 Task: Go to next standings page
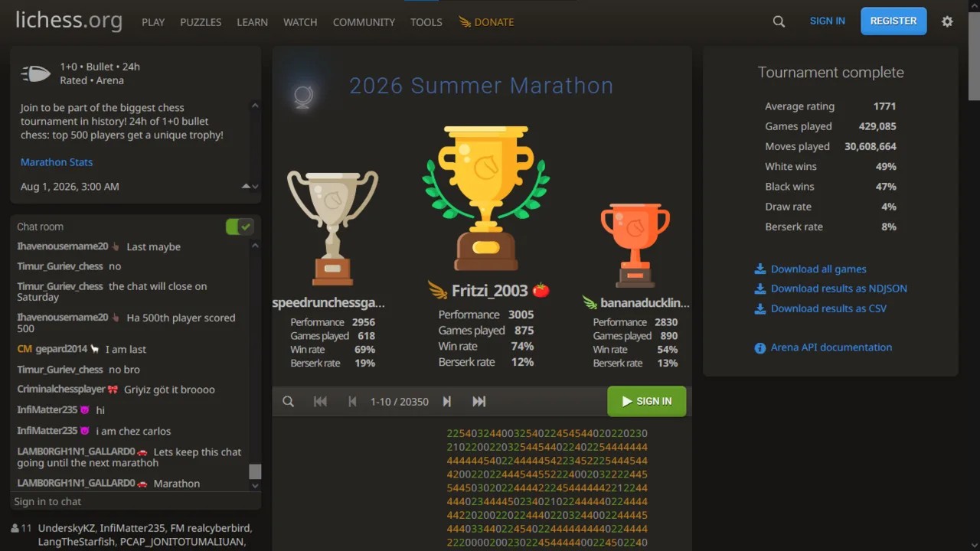[447, 401]
